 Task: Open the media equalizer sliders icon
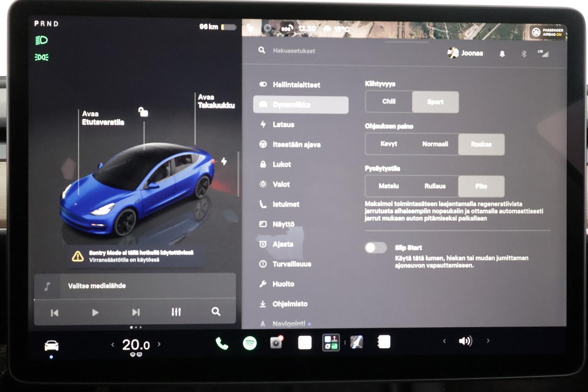pos(176,312)
